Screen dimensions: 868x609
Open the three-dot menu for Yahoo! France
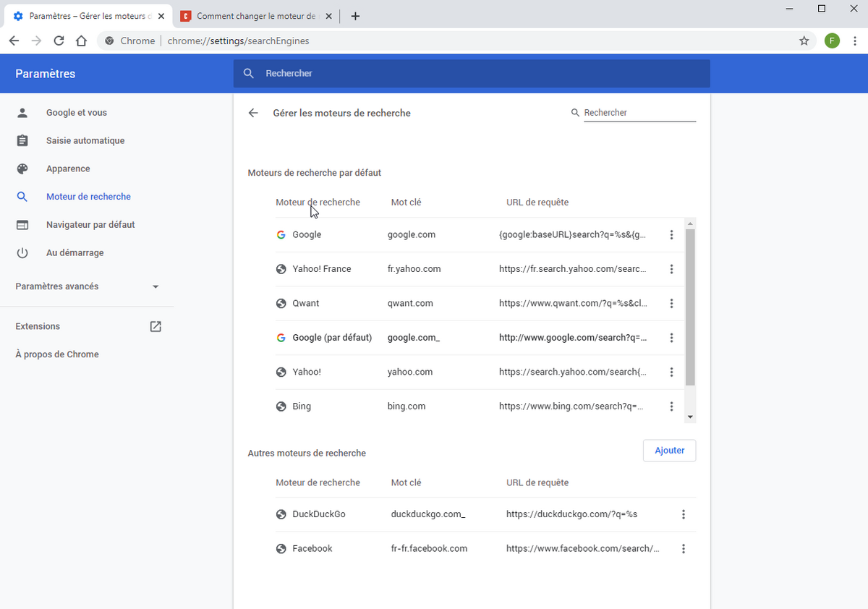tap(671, 269)
